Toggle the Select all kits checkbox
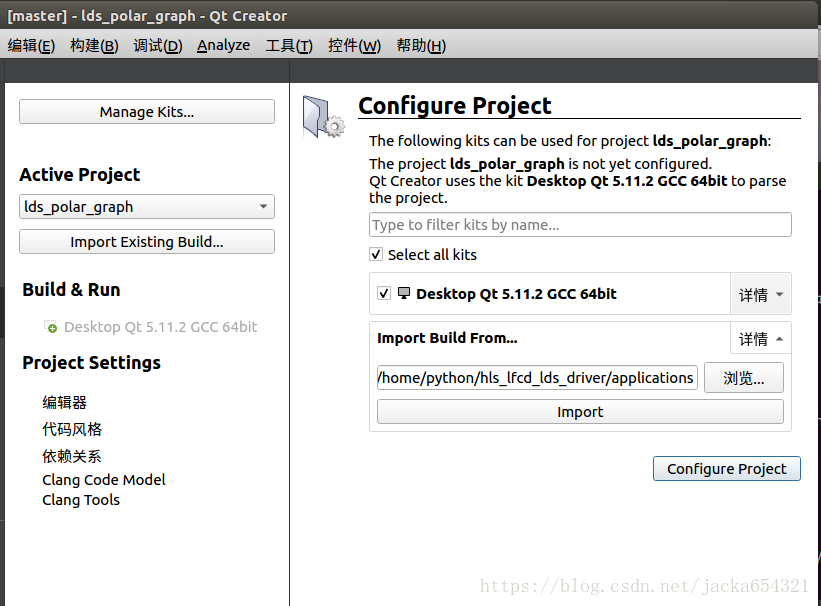The height and width of the screenshot is (606, 821). click(x=376, y=255)
